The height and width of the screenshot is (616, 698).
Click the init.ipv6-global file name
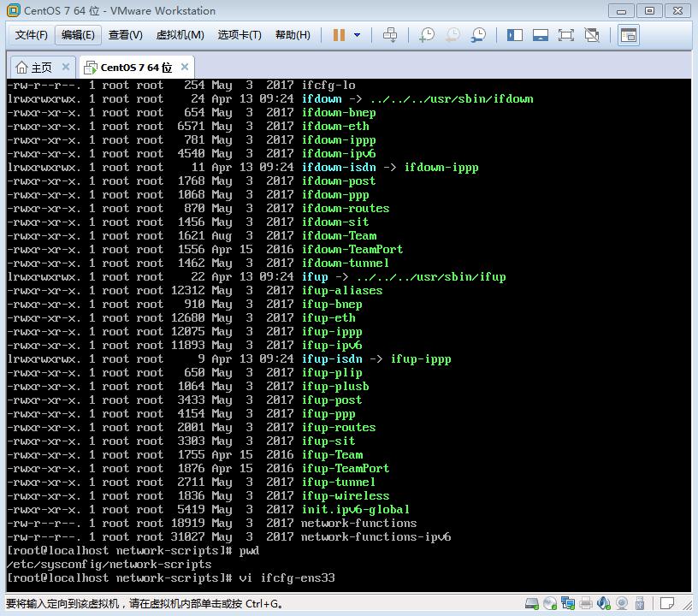coord(355,510)
